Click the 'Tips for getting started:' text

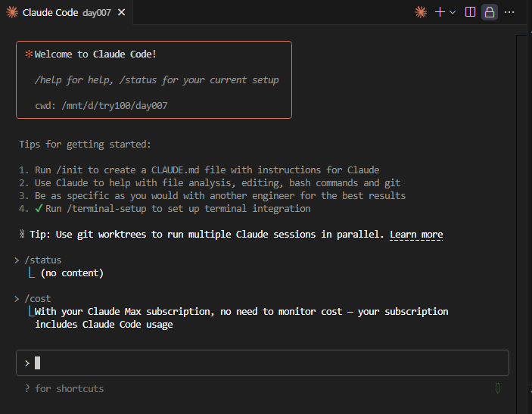[x=85, y=145]
